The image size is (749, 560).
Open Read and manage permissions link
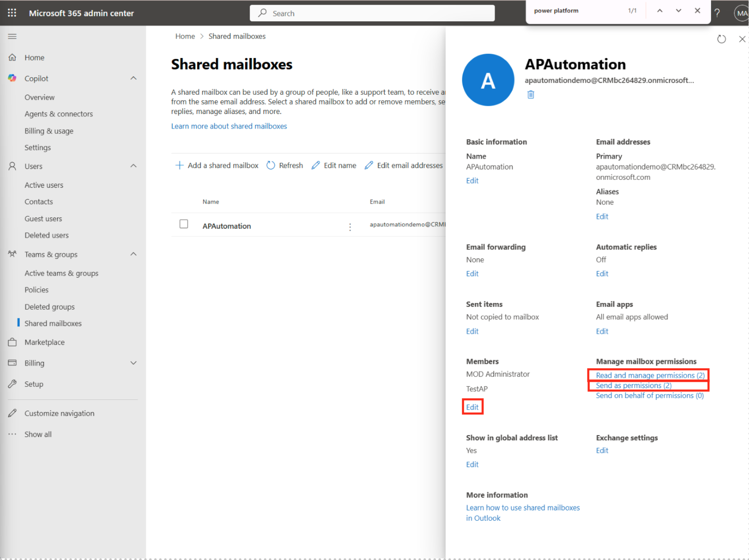coord(650,375)
